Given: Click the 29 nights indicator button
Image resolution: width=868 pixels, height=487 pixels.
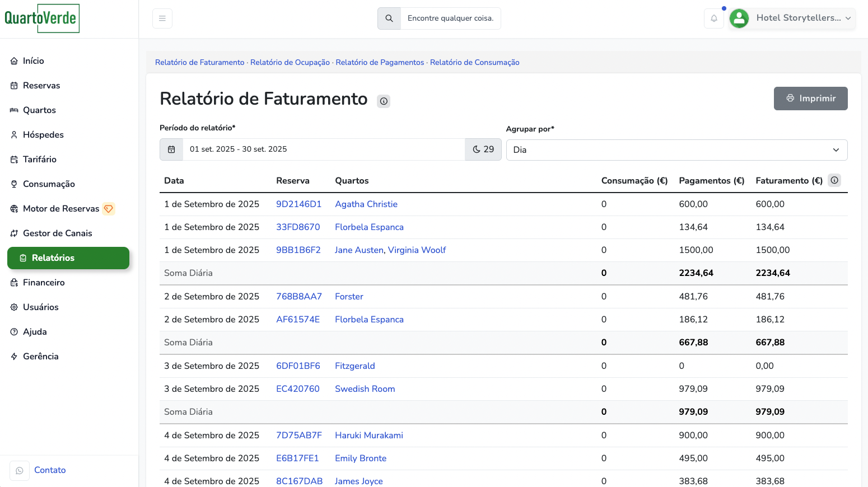Looking at the screenshot, I should (483, 149).
